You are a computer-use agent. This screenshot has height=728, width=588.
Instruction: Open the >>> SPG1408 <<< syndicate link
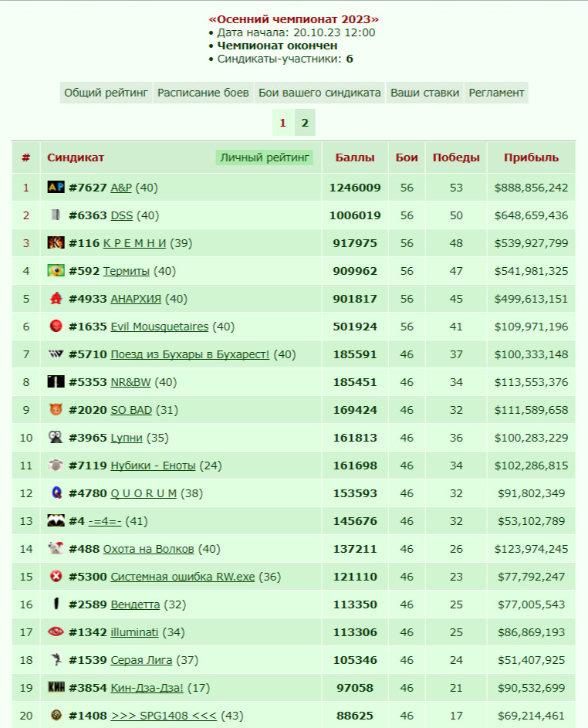pyautogui.click(x=164, y=716)
